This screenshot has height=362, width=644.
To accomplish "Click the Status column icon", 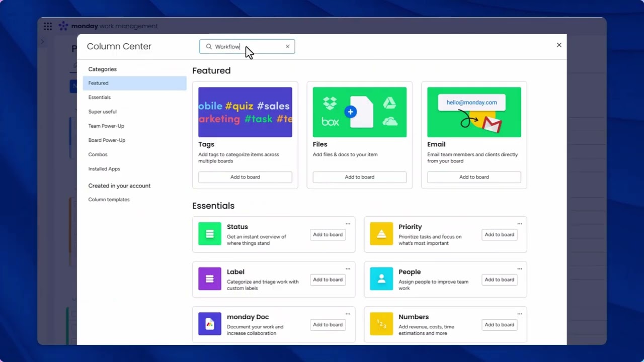I will [x=210, y=234].
